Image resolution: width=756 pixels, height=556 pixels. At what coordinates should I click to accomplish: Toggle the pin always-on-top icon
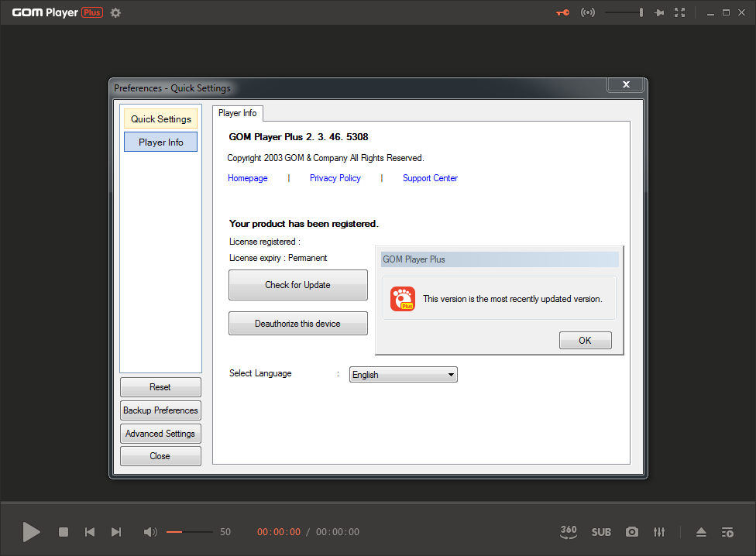coord(658,12)
